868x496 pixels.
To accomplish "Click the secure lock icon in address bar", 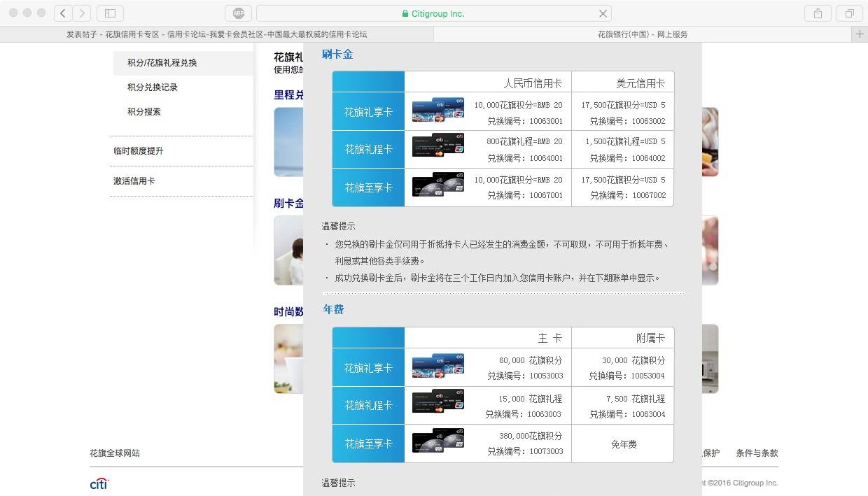I will pyautogui.click(x=405, y=14).
